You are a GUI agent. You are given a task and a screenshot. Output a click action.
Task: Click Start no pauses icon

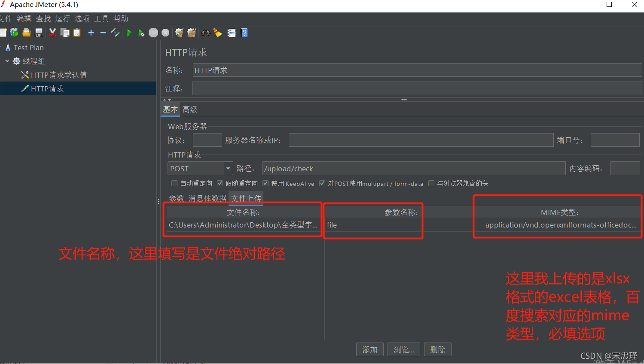141,33
